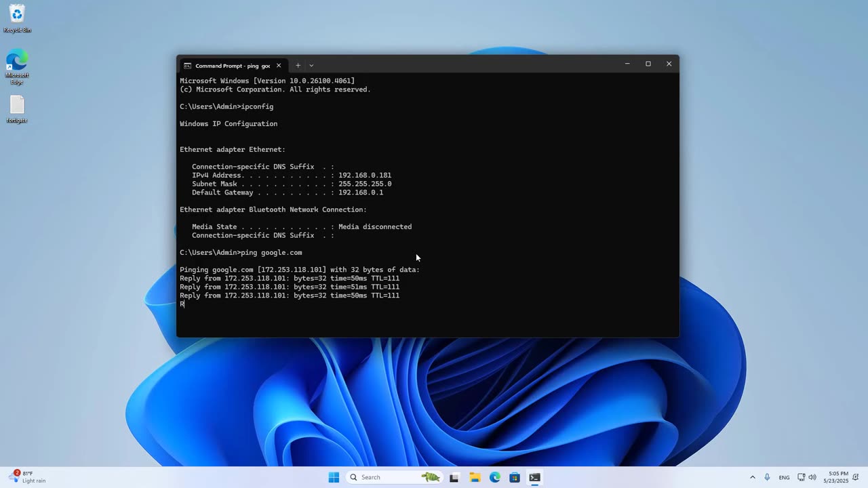Image resolution: width=868 pixels, height=488 pixels.
Task: Click the microphone tray icon
Action: 767,477
